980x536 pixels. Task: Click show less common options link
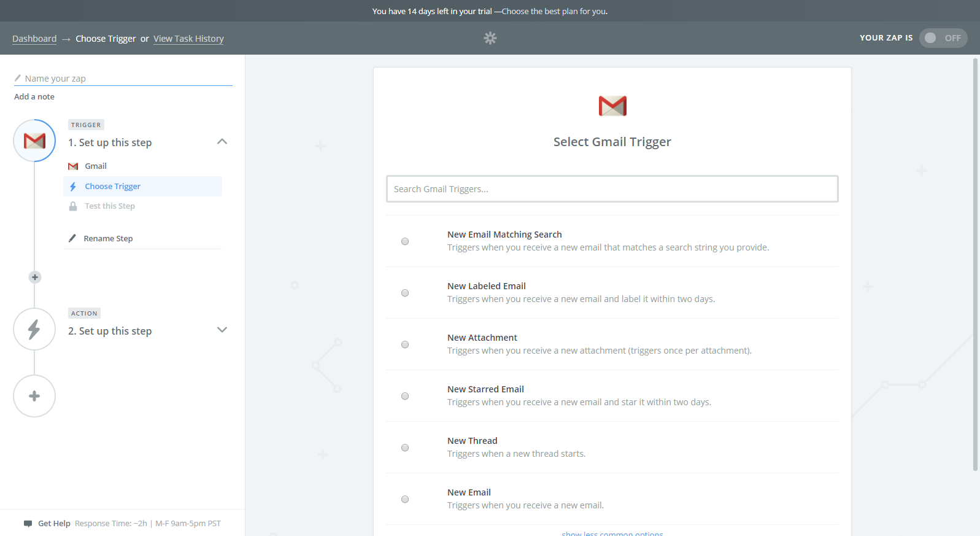click(612, 534)
